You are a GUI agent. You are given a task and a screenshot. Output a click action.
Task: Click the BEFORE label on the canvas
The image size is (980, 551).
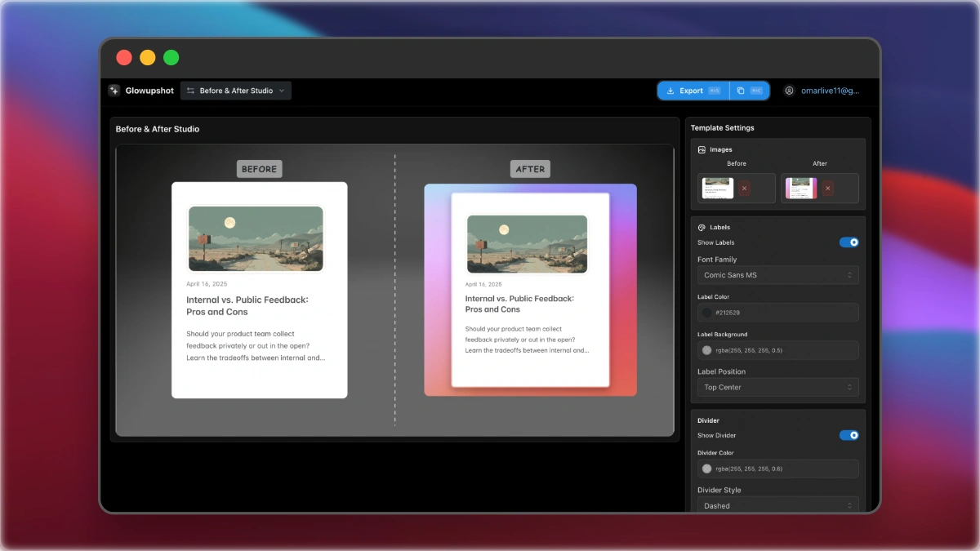(260, 169)
